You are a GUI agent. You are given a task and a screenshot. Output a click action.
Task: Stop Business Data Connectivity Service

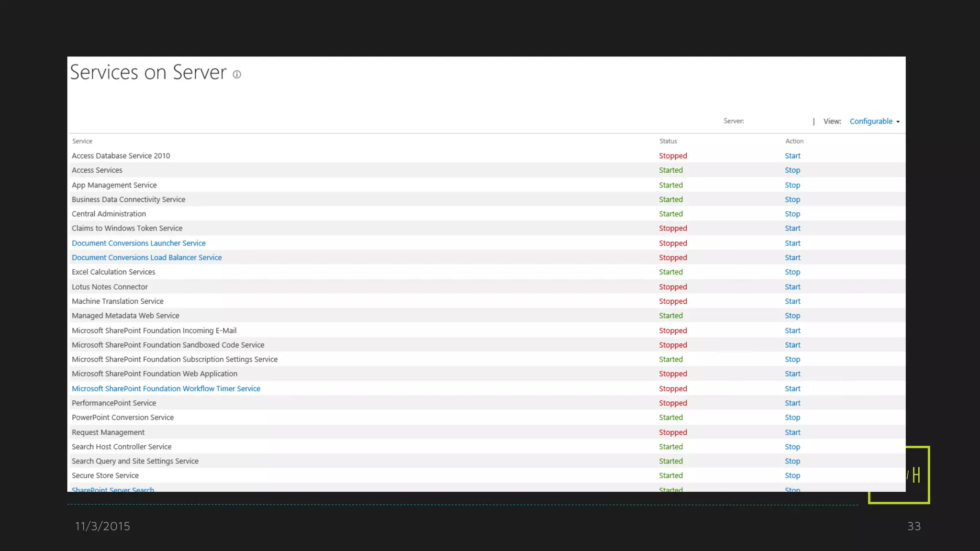pos(792,199)
